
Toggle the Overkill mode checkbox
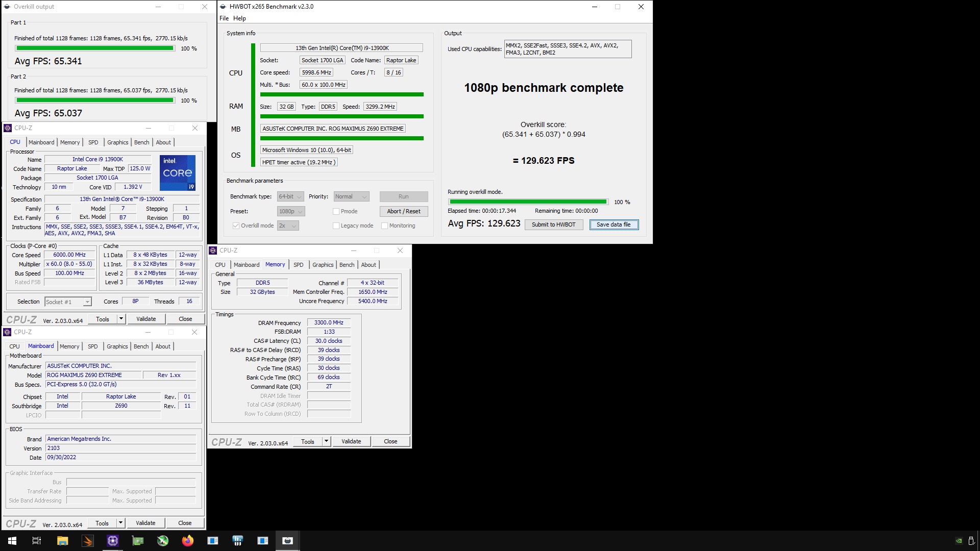[x=236, y=226]
